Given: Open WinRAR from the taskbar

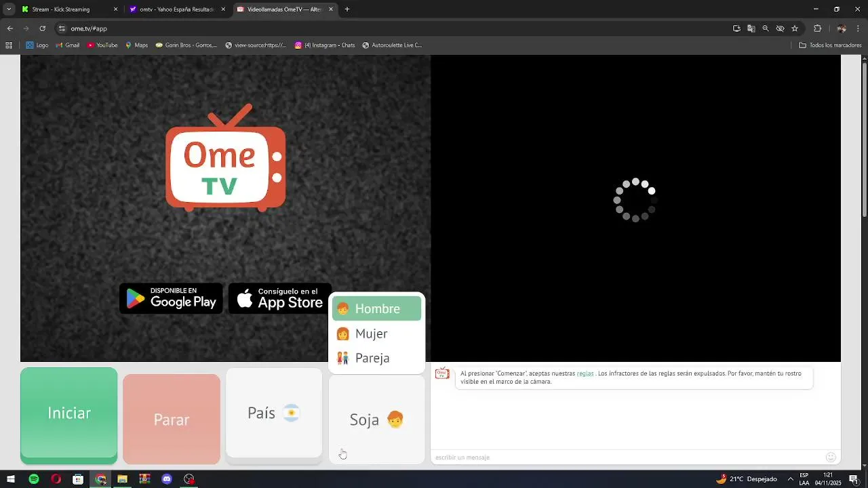Looking at the screenshot, I should point(144,479).
